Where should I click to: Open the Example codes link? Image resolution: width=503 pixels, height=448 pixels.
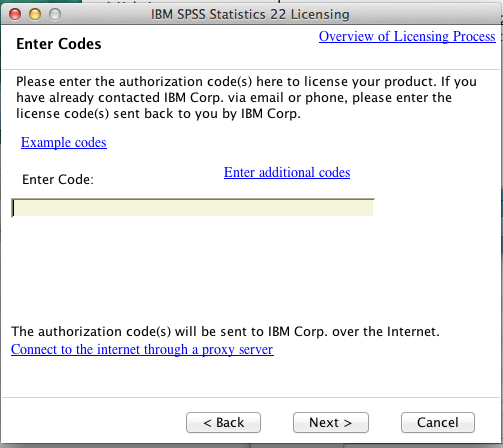tap(64, 142)
